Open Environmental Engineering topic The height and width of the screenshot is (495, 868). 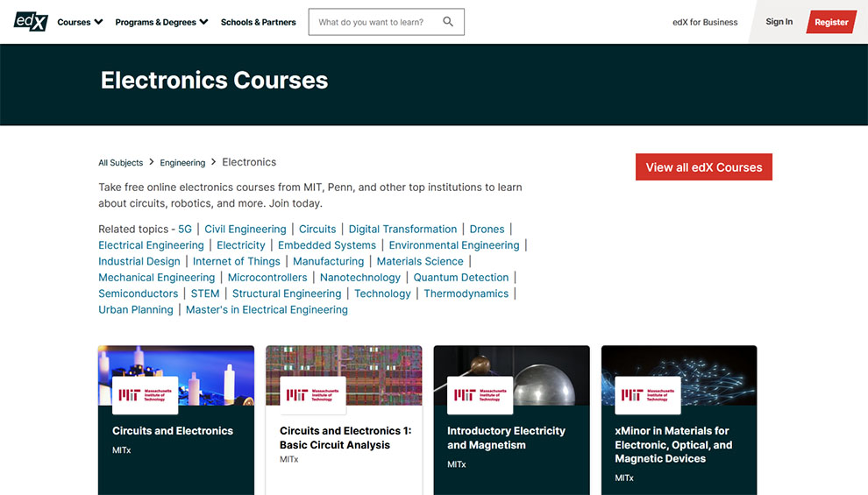point(454,245)
